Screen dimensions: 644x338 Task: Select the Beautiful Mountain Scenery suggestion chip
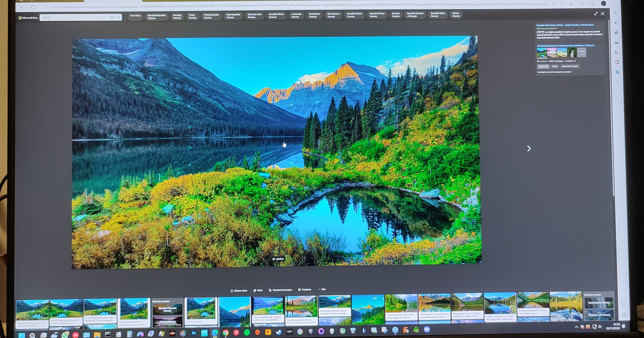click(x=156, y=16)
